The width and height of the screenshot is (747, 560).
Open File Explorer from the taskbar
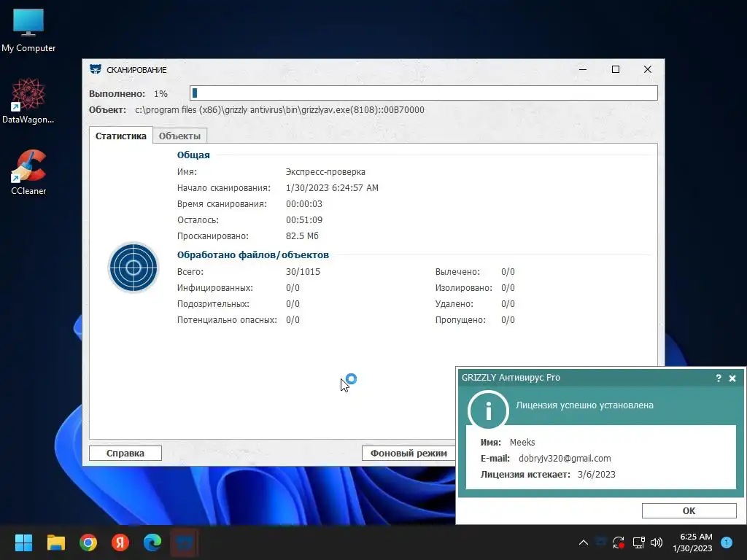click(x=55, y=542)
